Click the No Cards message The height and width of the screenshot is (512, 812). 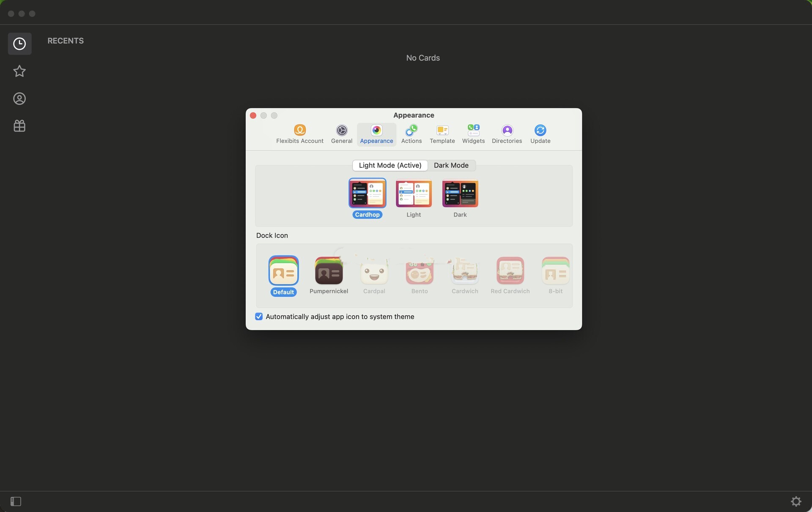coord(423,58)
